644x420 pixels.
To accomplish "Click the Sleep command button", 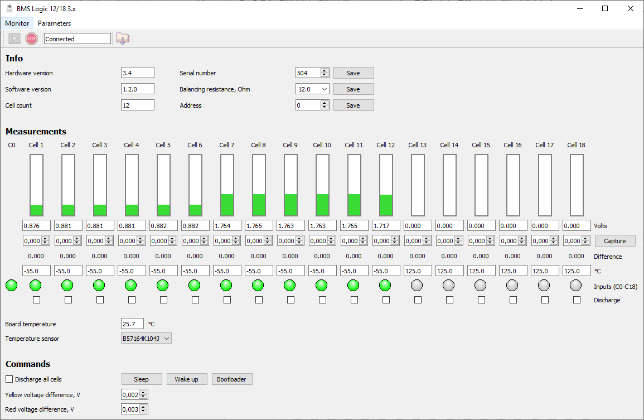I will tap(141, 379).
